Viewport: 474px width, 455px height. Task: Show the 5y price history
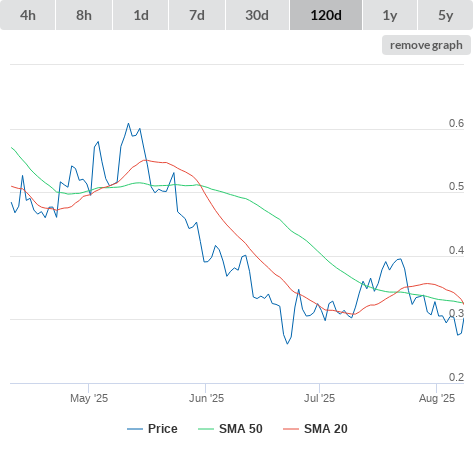point(446,15)
